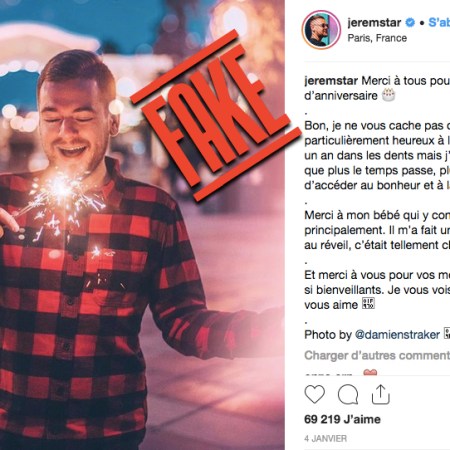The height and width of the screenshot is (450, 450).
Task: Open jeremstar's profile picture
Action: click(x=321, y=30)
